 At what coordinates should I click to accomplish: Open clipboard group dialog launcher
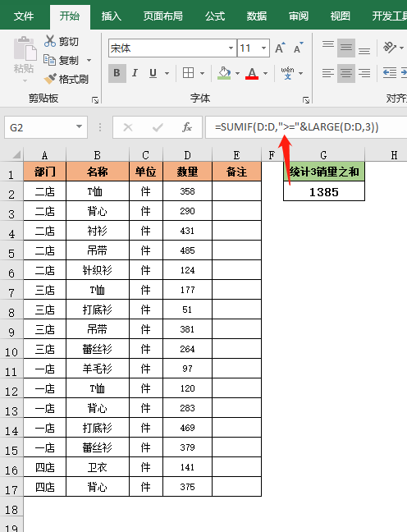point(95,100)
